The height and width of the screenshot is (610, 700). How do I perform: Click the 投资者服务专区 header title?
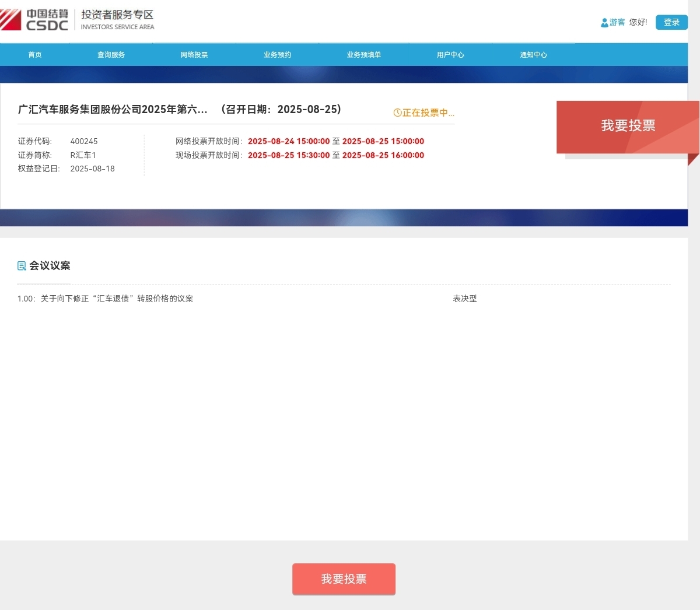click(117, 15)
